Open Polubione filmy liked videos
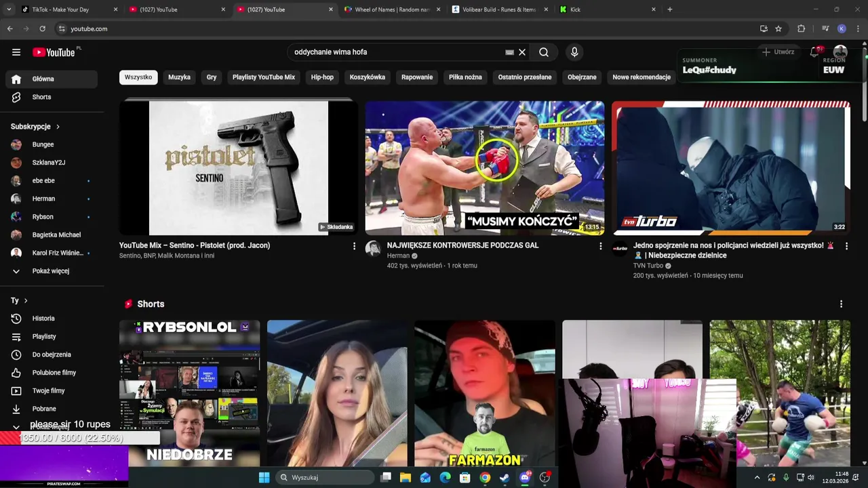The width and height of the screenshot is (868, 488). click(x=52, y=373)
